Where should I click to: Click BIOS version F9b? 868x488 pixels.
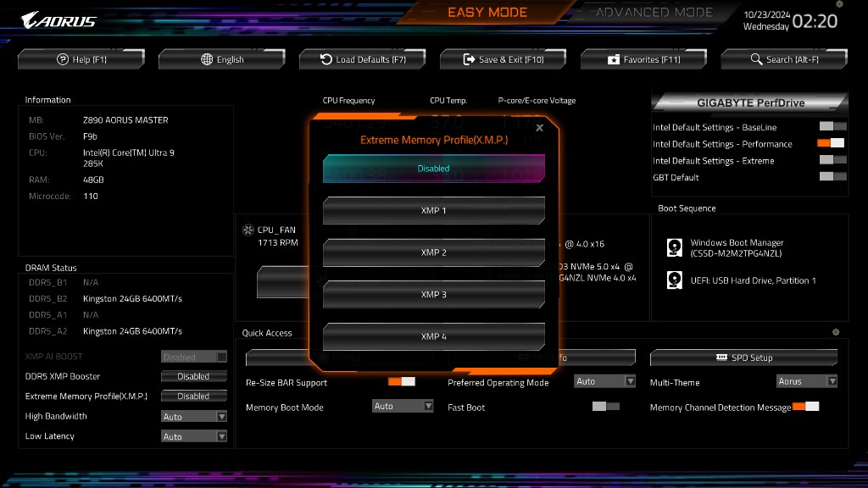point(90,136)
